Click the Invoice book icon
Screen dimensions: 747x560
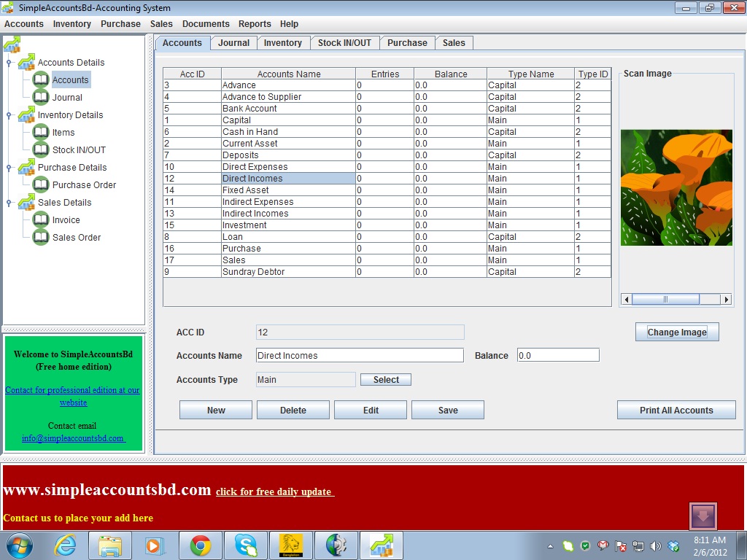(41, 219)
